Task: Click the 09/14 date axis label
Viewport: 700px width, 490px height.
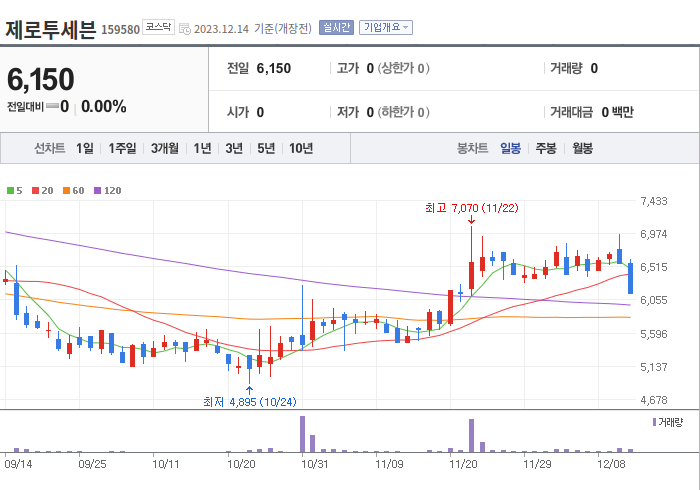Action: pos(18,464)
